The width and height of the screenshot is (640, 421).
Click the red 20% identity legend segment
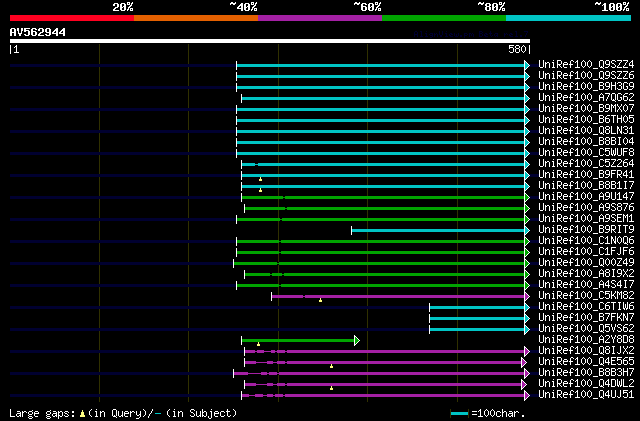pyautogui.click(x=72, y=18)
